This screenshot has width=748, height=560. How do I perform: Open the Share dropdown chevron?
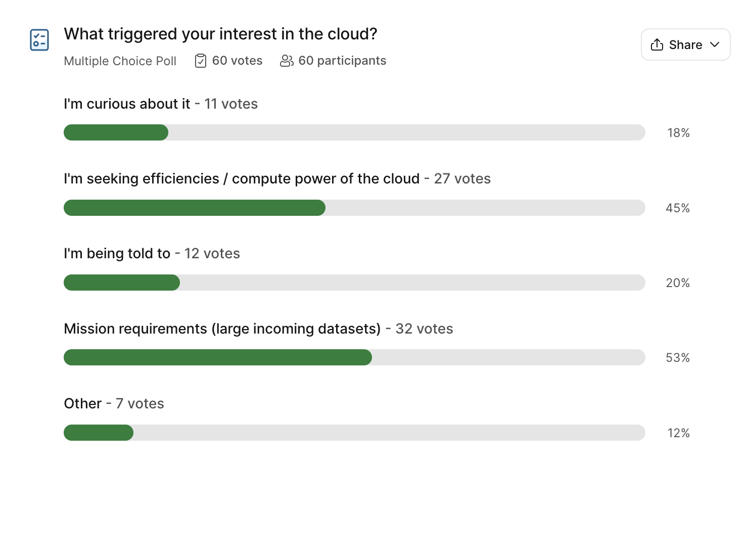715,44
